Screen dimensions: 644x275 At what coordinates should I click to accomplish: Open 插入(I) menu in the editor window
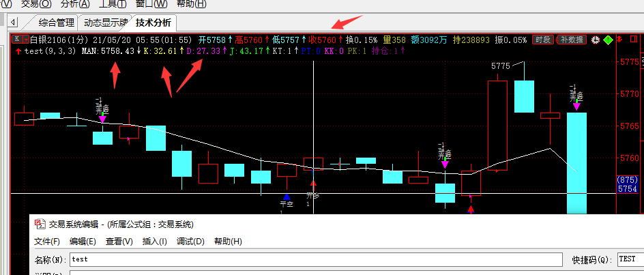[154, 242]
